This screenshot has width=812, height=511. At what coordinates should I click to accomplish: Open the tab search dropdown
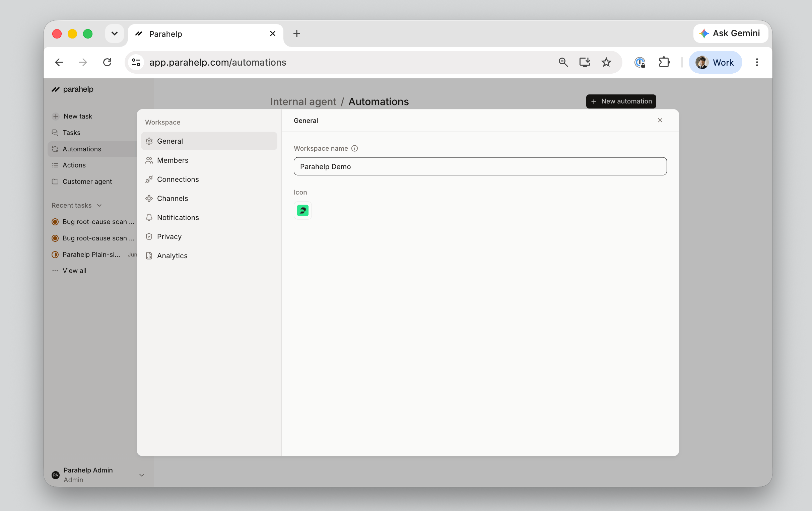point(115,34)
